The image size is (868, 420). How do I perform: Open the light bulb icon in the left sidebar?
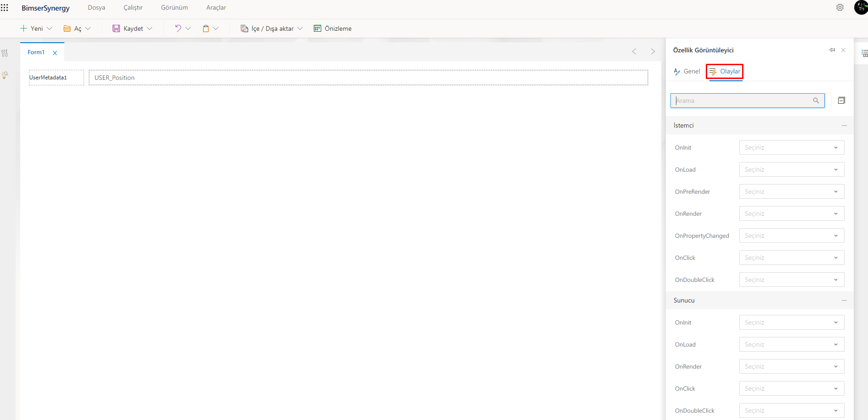[5, 75]
